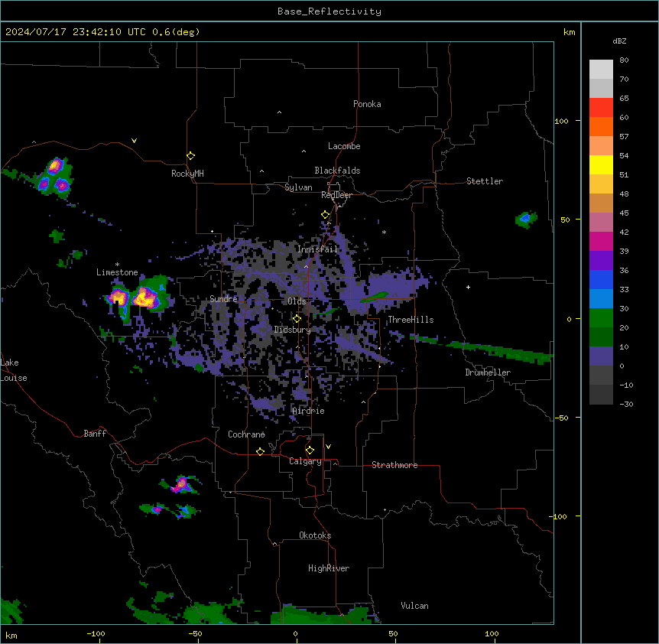Image resolution: width=659 pixels, height=644 pixels.
Task: Click the blue 36 dBZ legend color
Action: click(x=601, y=279)
